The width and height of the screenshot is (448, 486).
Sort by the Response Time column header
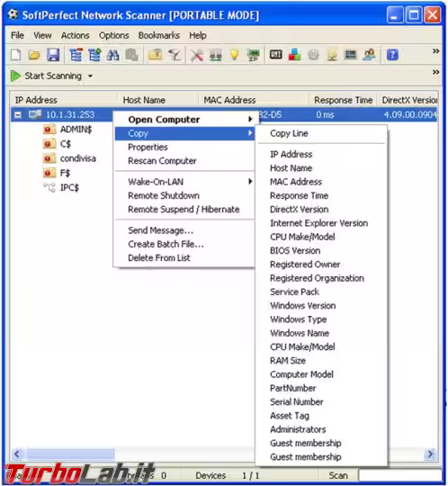coord(343,100)
